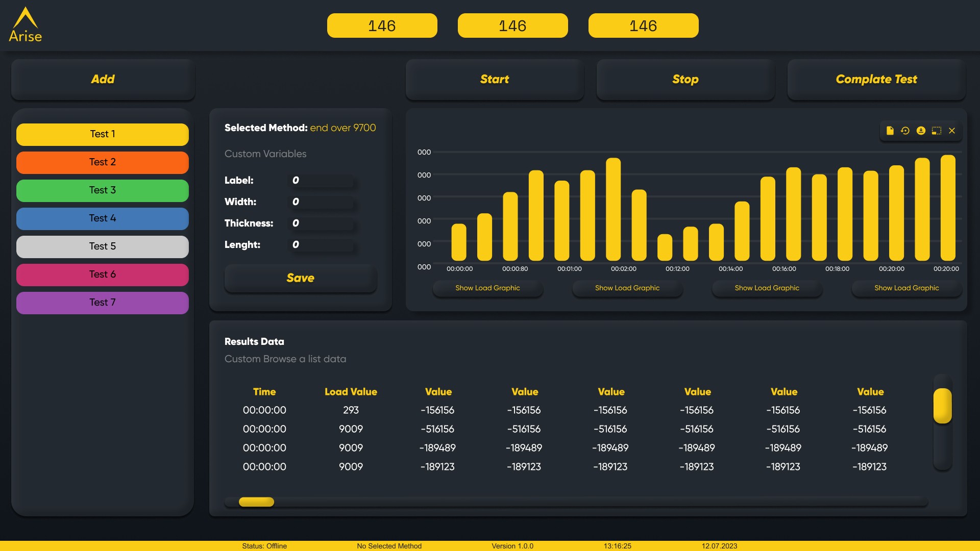Viewport: 980px width, 551px height.
Task: Click the 12.07.2023 date in status bar
Action: tap(719, 546)
